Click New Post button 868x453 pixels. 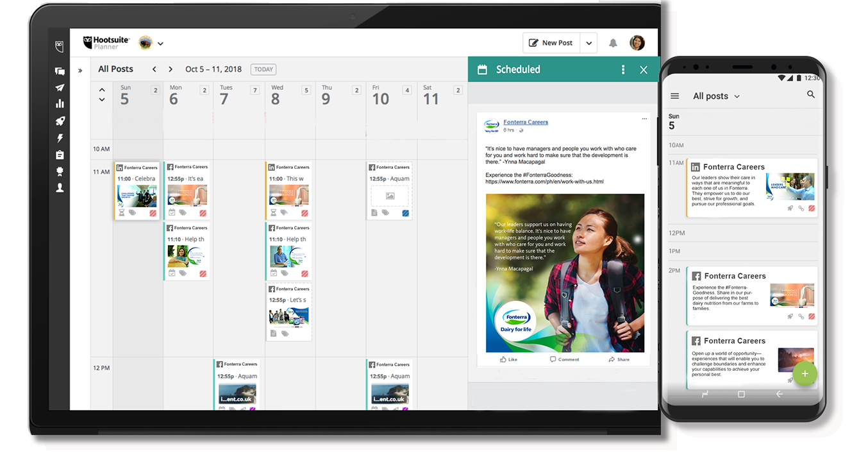(x=551, y=43)
